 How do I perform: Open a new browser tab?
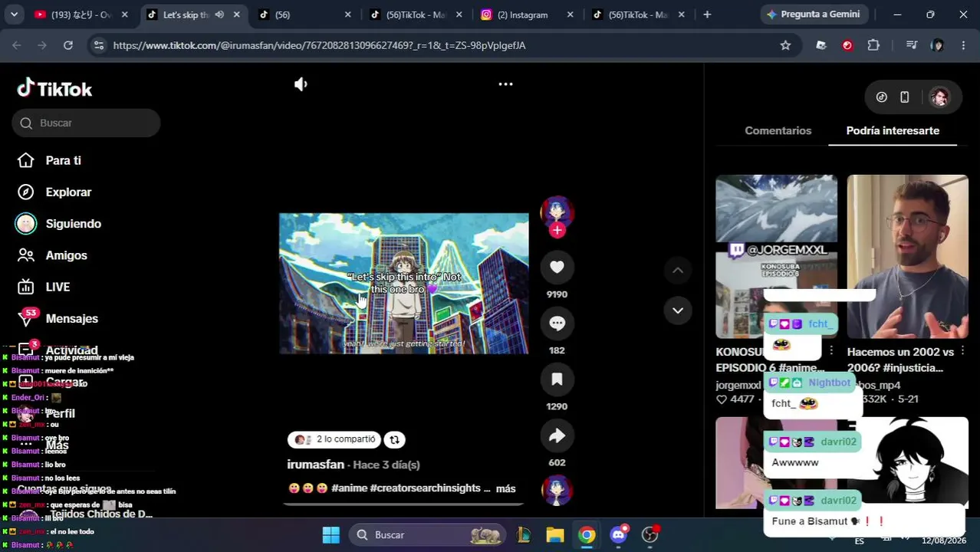tap(707, 15)
